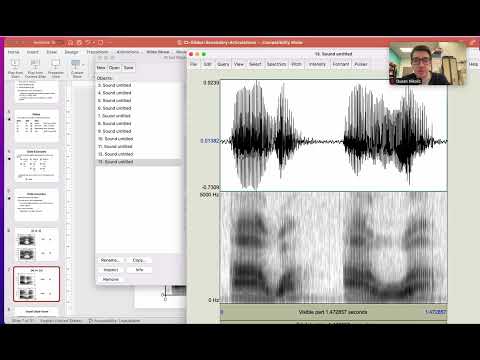The image size is (480, 360).
Task: Open Edit menu in Sound editor window
Action: pos(207,64)
